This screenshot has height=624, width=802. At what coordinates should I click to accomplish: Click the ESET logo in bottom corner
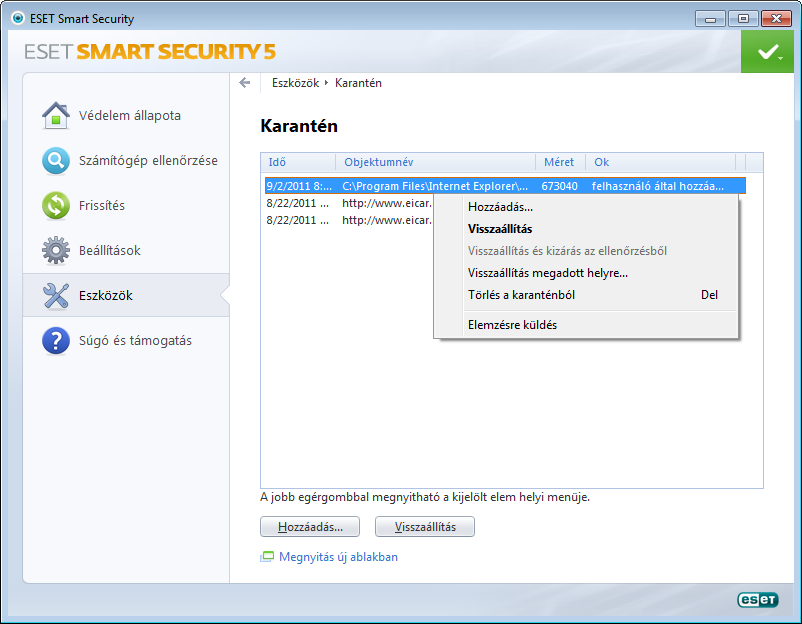click(x=758, y=599)
